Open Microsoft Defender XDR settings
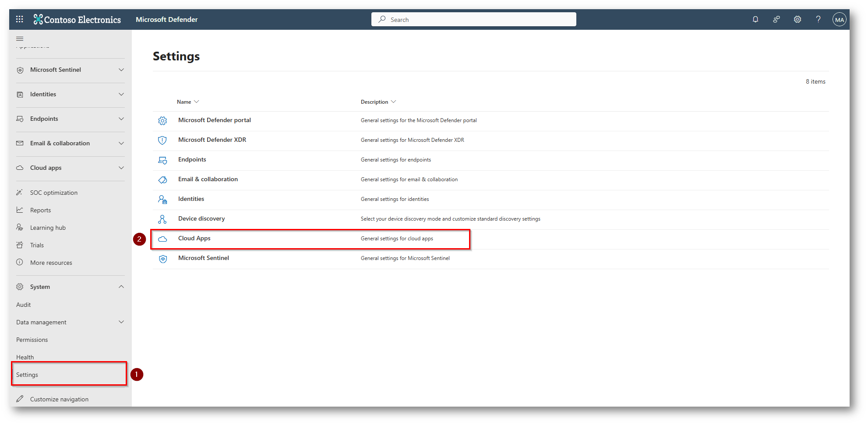The width and height of the screenshot is (868, 425). 212,140
